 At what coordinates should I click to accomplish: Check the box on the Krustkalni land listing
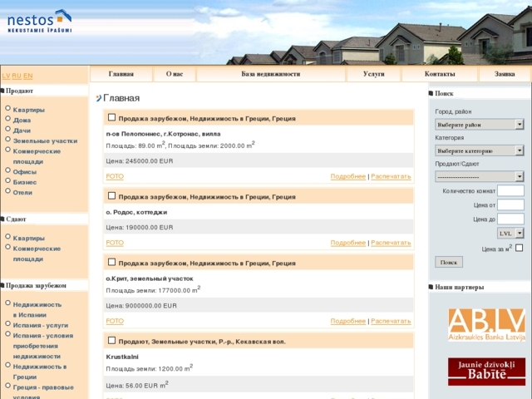pos(112,340)
